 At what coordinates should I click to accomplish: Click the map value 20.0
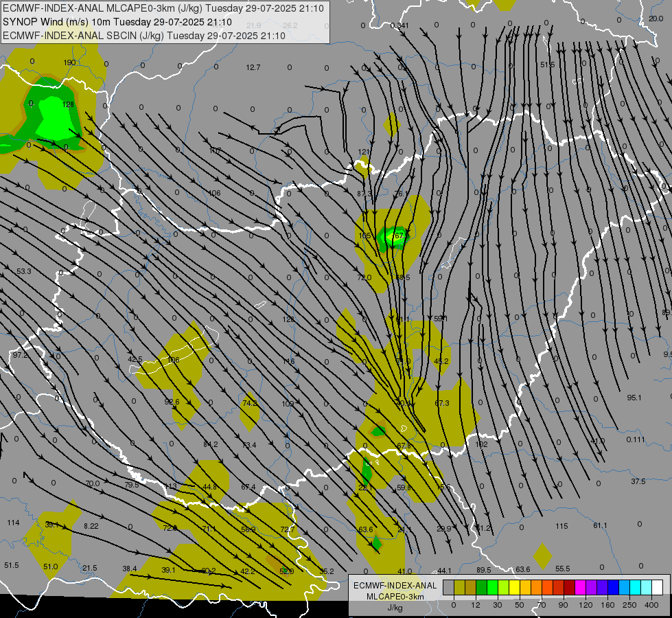click(x=656, y=19)
